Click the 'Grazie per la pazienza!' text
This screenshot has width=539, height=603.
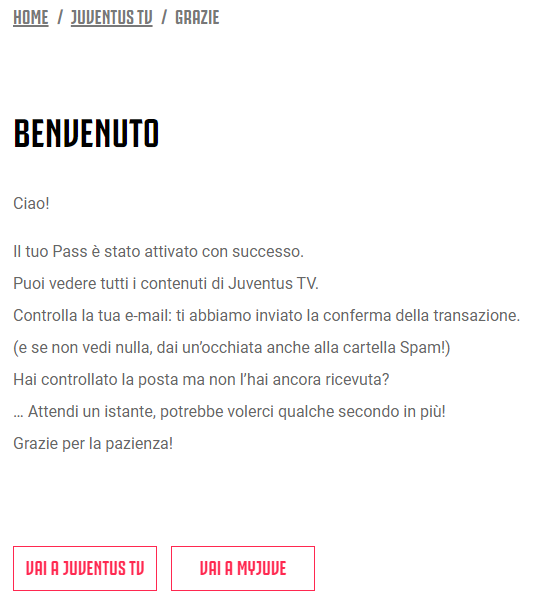[x=93, y=443]
